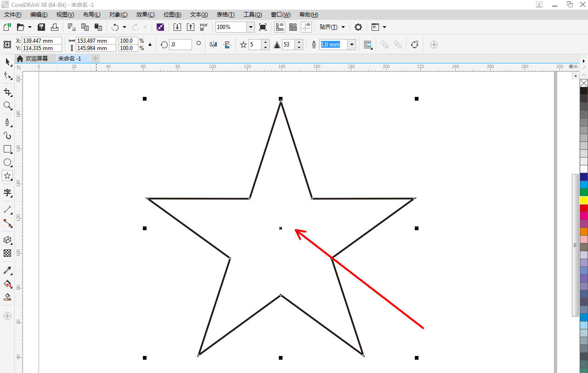
Task: Select the Transparency checkerboard tool
Action: tap(7, 253)
